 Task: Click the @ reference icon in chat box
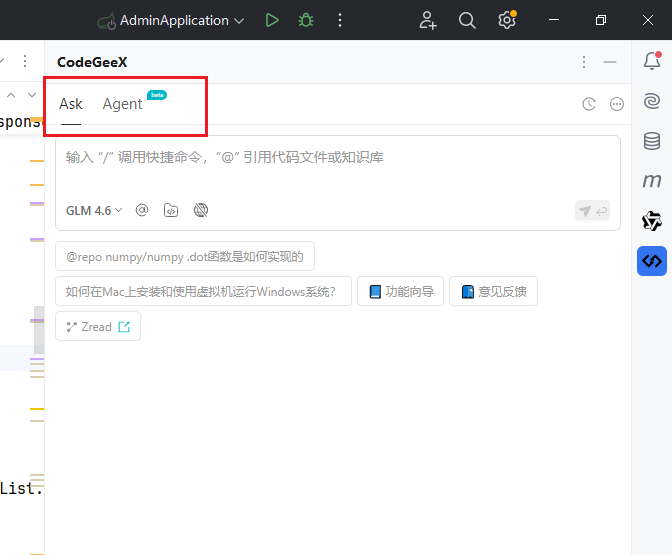142,210
